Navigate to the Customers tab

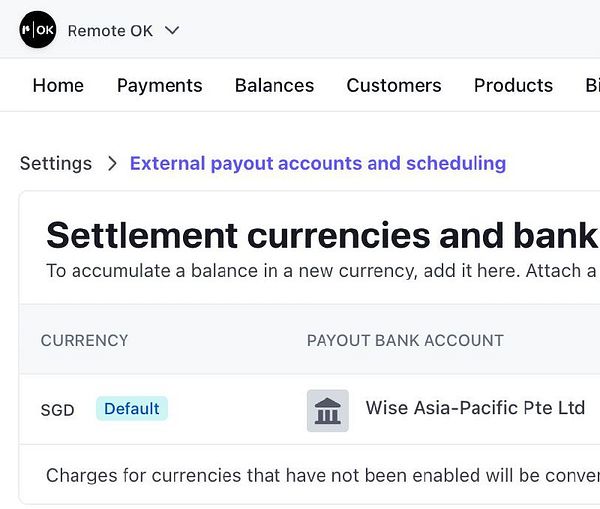point(394,86)
